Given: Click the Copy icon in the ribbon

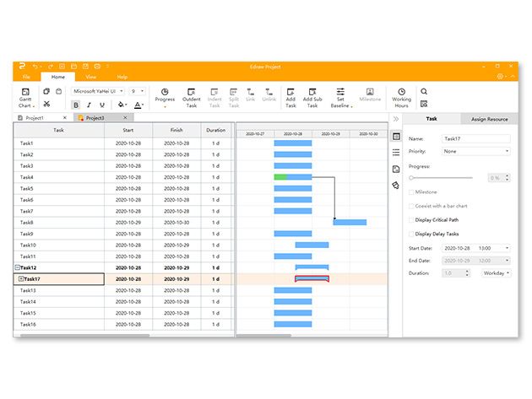Looking at the screenshot, I should point(46,91).
